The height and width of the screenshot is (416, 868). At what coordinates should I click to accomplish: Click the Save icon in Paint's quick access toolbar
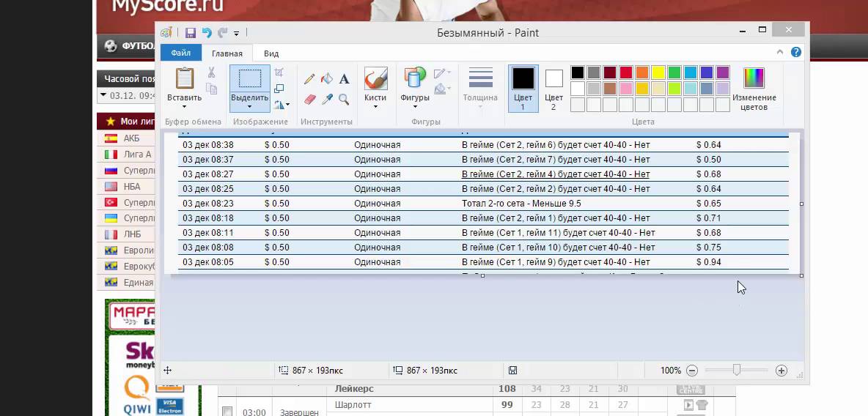191,33
